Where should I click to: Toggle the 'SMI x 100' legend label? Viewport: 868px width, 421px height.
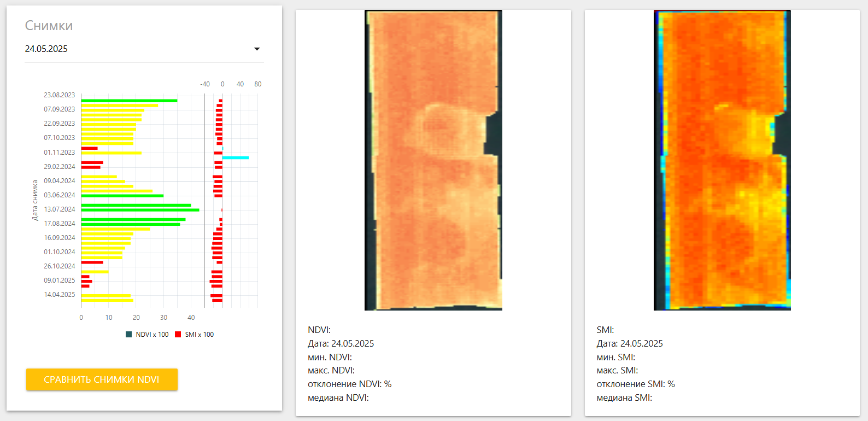click(x=200, y=335)
